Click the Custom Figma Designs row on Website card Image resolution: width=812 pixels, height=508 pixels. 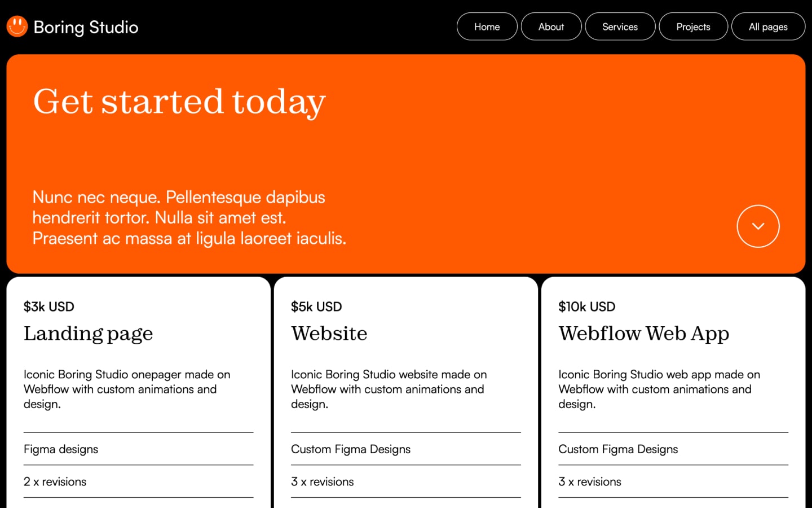tap(350, 449)
